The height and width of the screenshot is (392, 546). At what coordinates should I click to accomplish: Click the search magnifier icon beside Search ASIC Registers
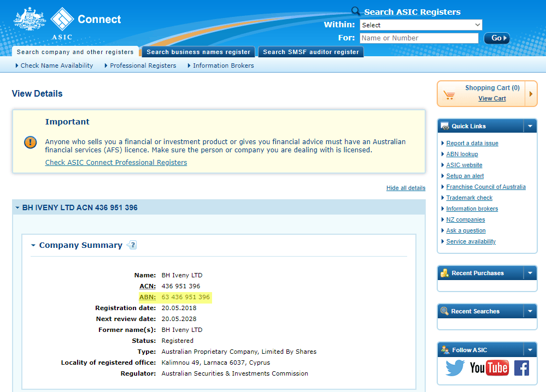tap(355, 11)
